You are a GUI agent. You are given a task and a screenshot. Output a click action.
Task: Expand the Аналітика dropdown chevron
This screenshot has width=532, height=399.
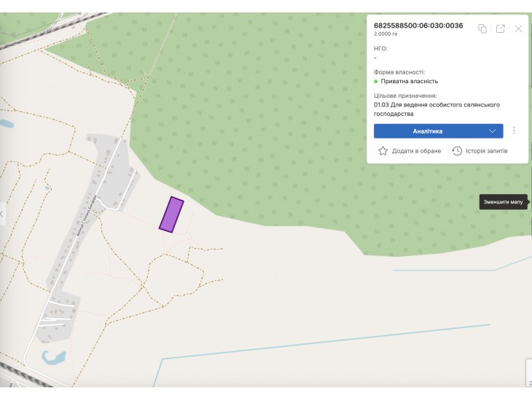coord(493,131)
